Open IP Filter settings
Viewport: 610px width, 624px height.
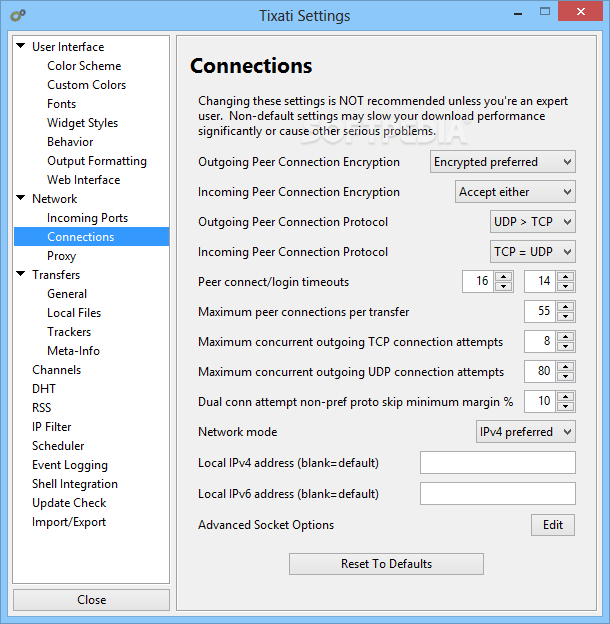tap(51, 427)
